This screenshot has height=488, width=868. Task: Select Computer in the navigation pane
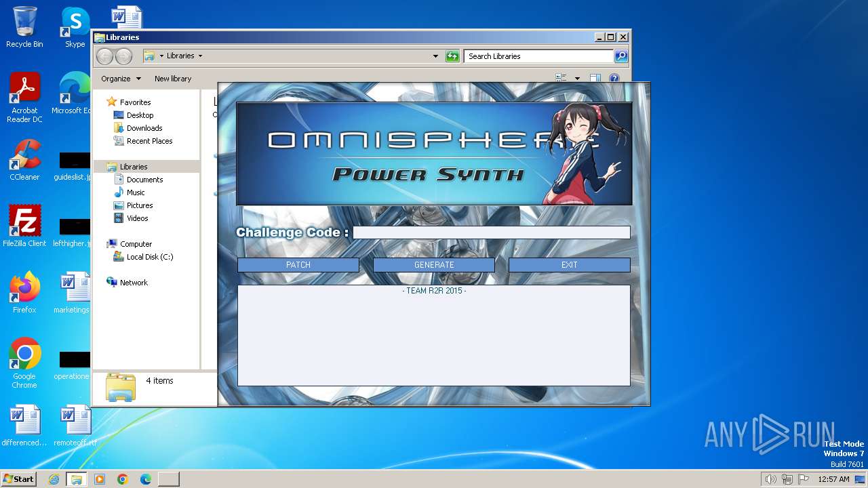(136, 244)
